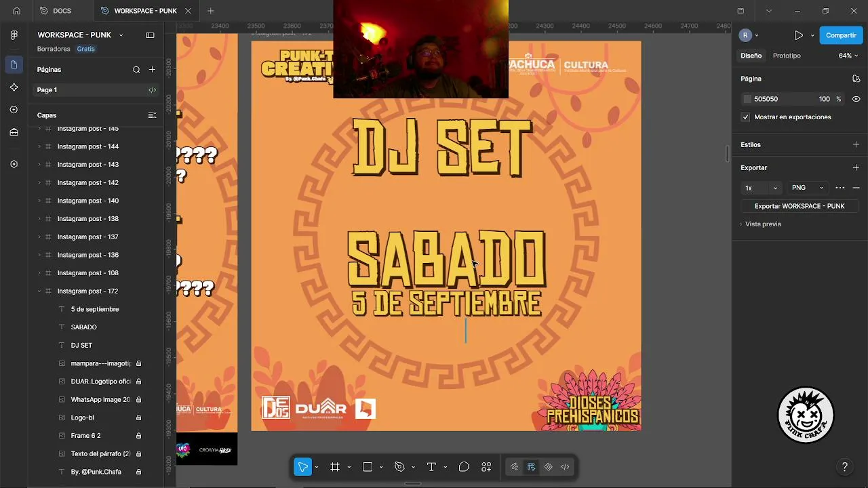Open the PNG export format dropdown
This screenshot has width=868, height=488.
pyautogui.click(x=808, y=188)
